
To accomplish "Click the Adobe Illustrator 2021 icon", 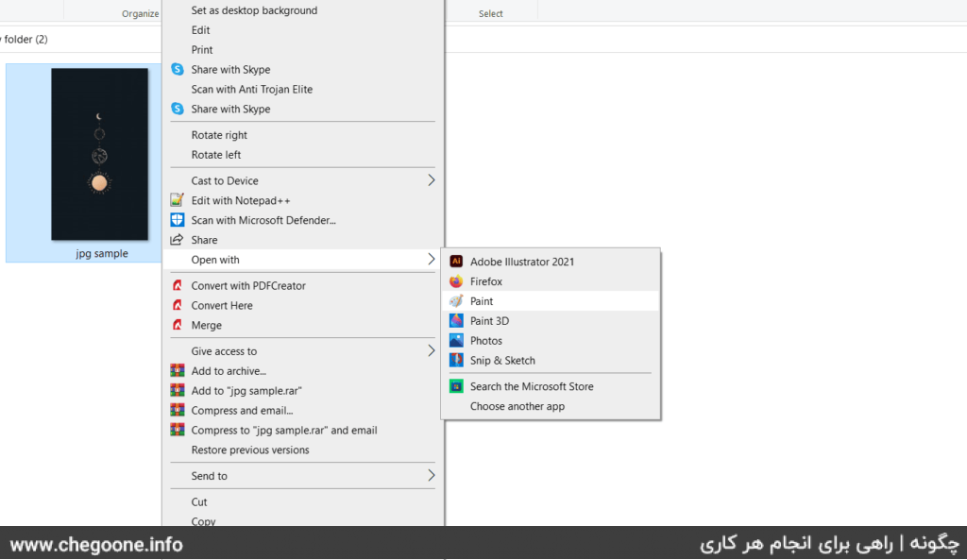I will [456, 261].
